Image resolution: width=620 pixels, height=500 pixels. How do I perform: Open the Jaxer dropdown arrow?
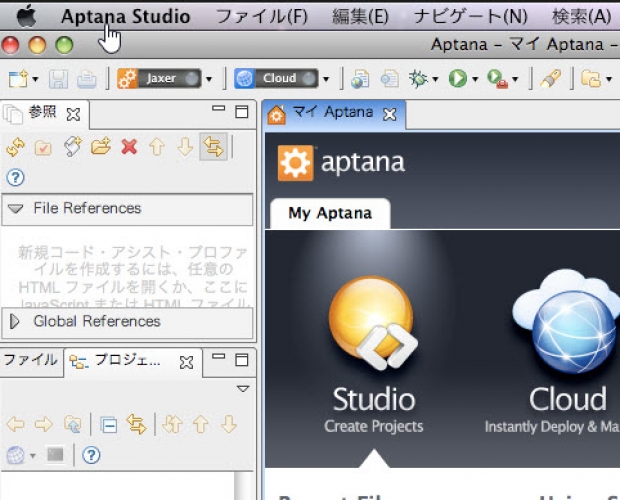point(209,79)
